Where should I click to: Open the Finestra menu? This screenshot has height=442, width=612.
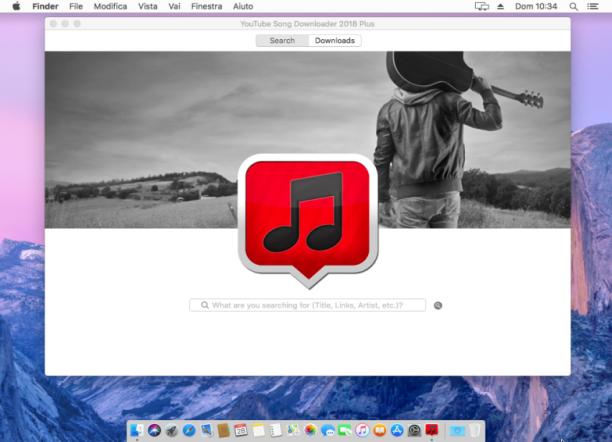click(206, 6)
